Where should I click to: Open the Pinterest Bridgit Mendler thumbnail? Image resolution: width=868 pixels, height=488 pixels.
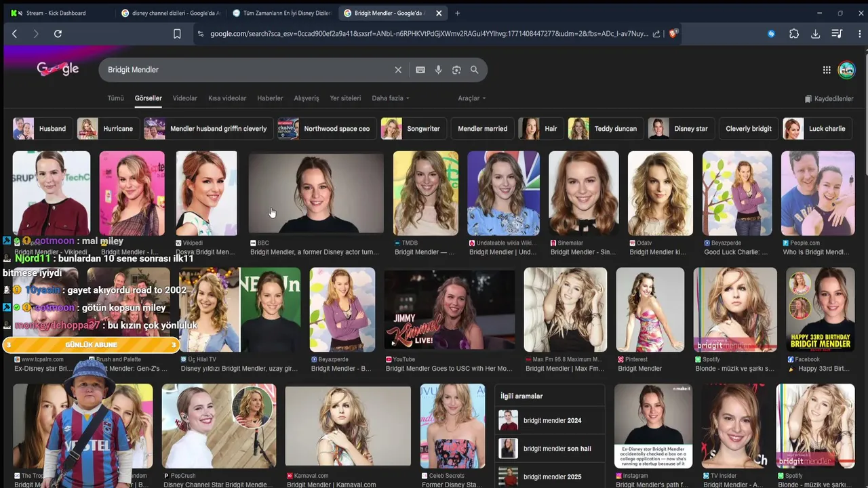650,310
